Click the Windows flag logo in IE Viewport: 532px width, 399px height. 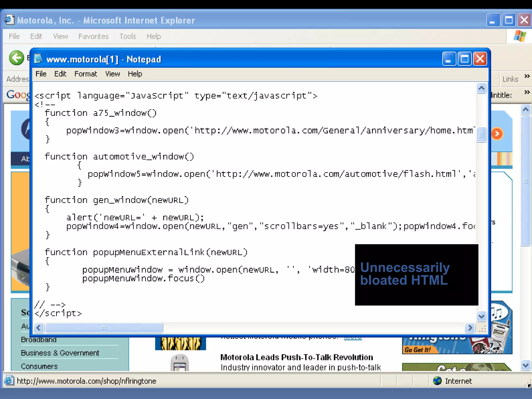tap(520, 36)
